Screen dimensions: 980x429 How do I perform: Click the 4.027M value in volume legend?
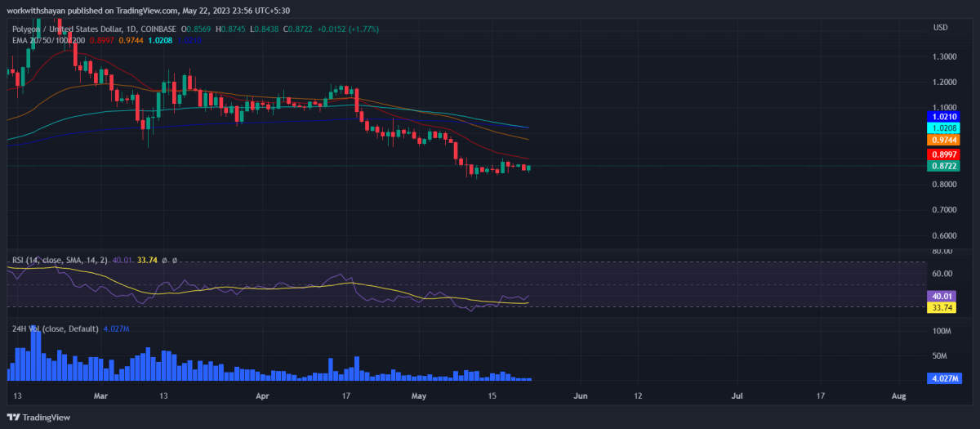coord(116,328)
